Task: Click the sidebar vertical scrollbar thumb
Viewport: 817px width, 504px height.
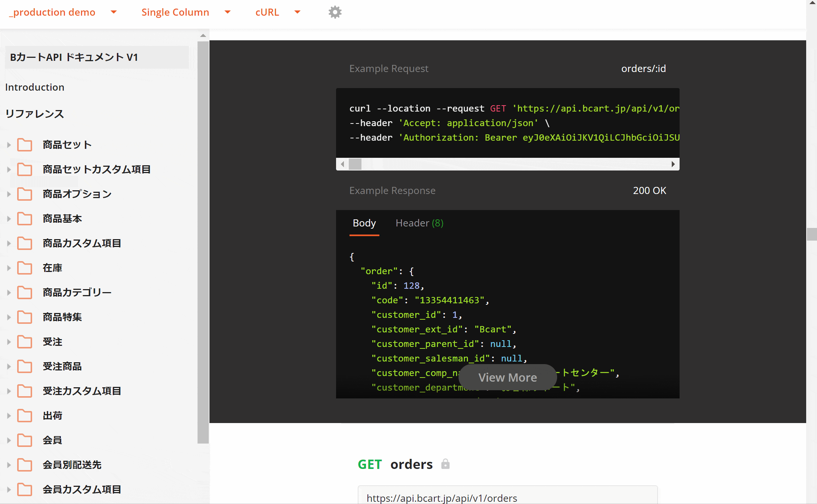Action: click(203, 242)
